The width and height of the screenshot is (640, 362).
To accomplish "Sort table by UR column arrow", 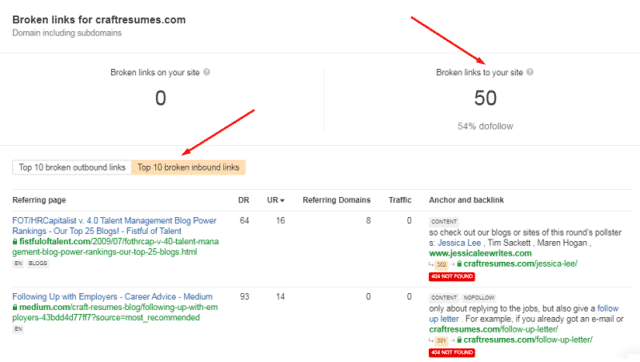I will coord(282,200).
